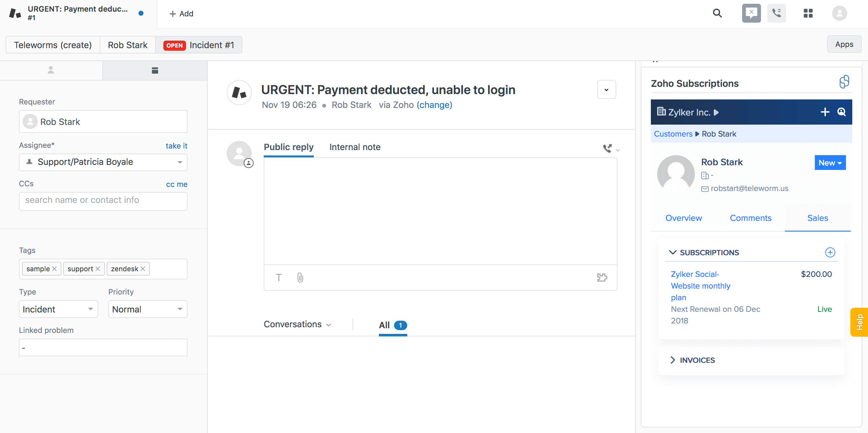The image size is (868, 433).
Task: Click the take it assignee link
Action: (176, 145)
